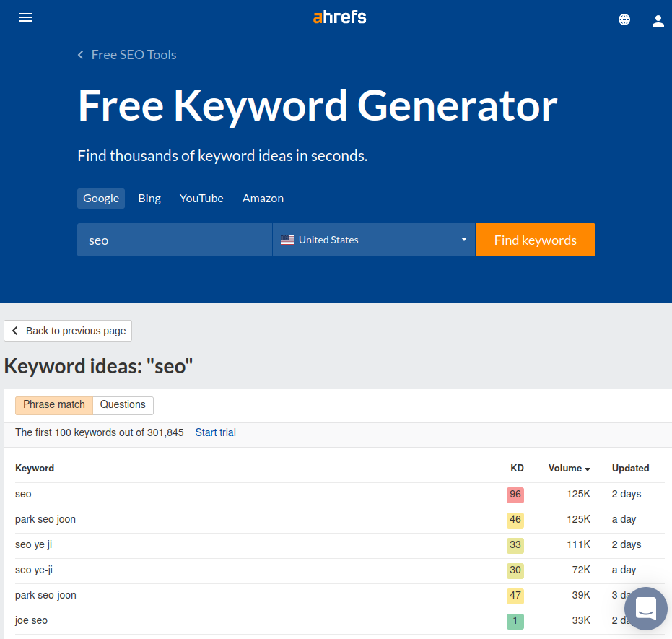Viewport: 672px width, 639px height.
Task: Open the United States country dropdown
Action: tap(374, 240)
